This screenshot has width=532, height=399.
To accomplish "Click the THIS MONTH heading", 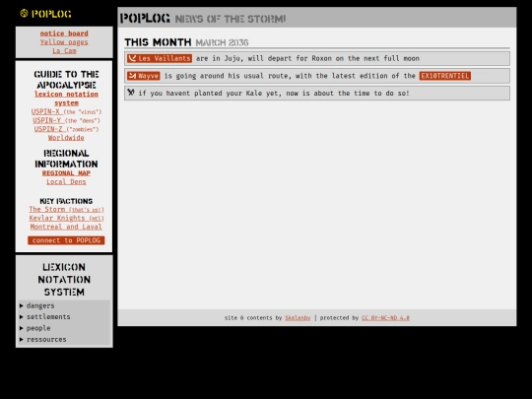I will [158, 42].
